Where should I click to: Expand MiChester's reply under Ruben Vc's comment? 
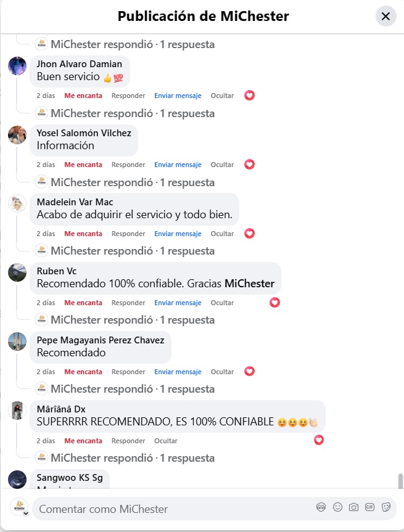[x=133, y=319]
